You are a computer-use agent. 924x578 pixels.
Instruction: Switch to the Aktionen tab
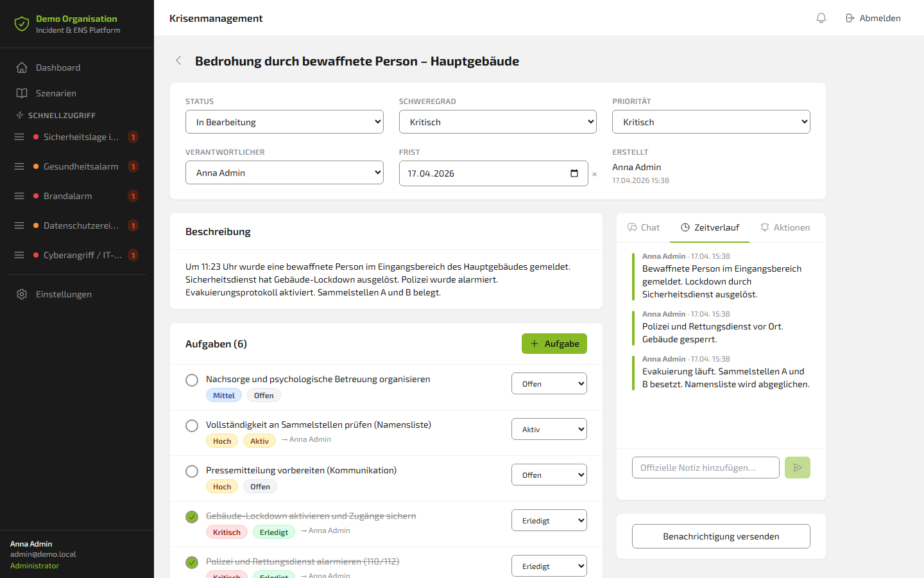point(785,227)
